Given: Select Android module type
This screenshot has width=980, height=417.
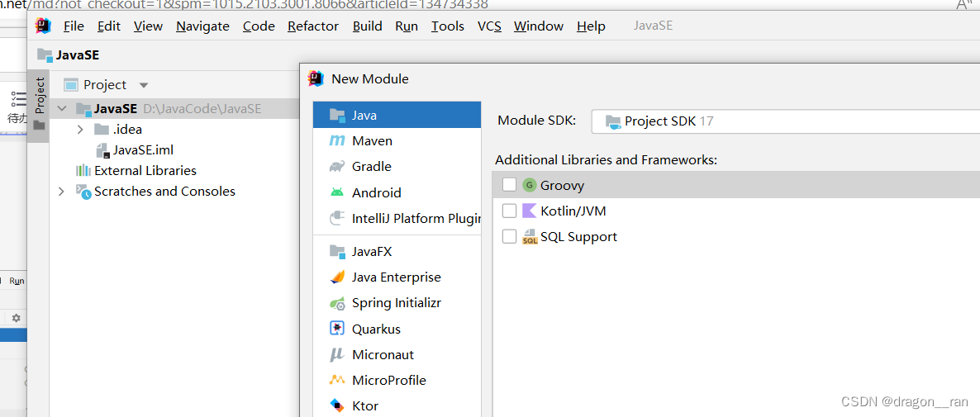Looking at the screenshot, I should [x=397, y=193].
